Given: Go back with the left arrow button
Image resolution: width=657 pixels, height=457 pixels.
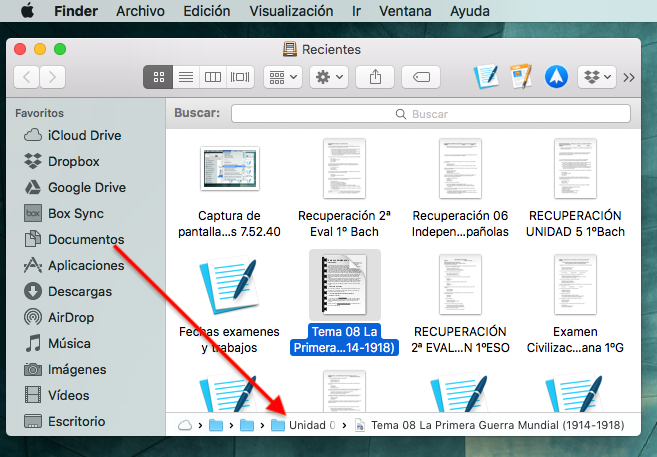Looking at the screenshot, I should [x=27, y=77].
